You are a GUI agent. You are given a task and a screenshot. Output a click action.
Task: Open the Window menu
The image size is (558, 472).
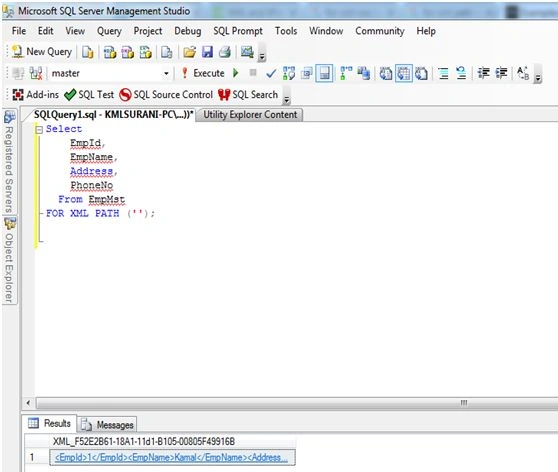tap(326, 31)
